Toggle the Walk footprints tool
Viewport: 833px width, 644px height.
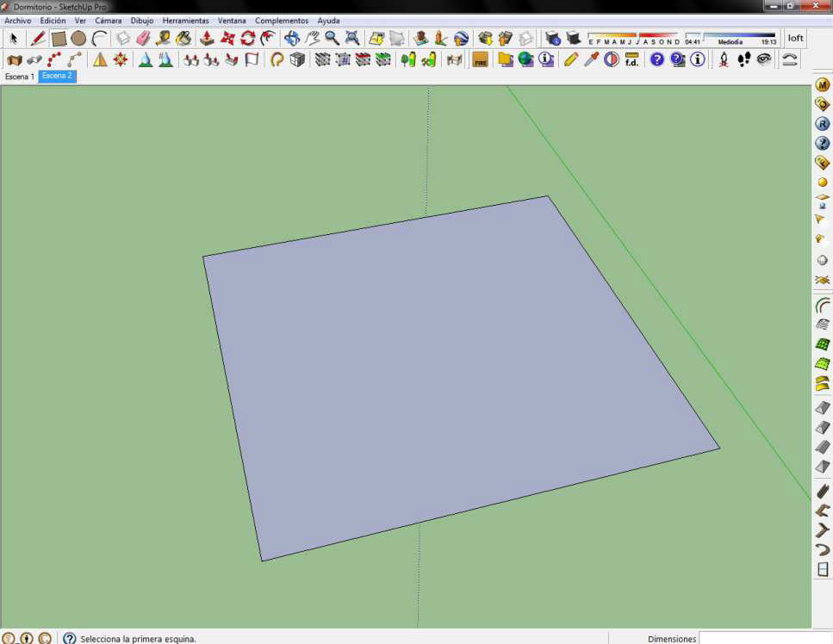point(744,59)
